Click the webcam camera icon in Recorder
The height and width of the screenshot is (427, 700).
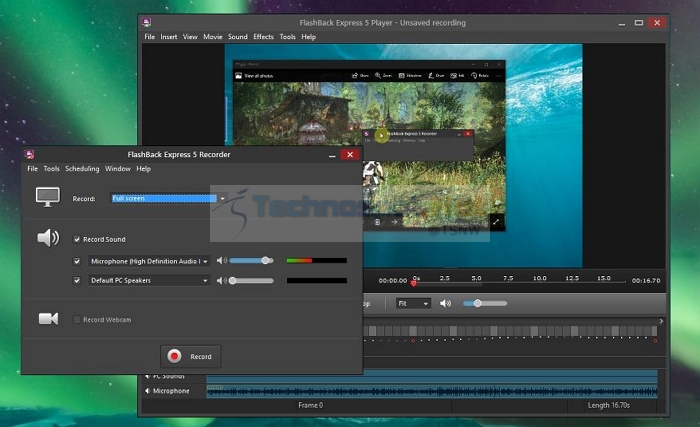(x=48, y=319)
